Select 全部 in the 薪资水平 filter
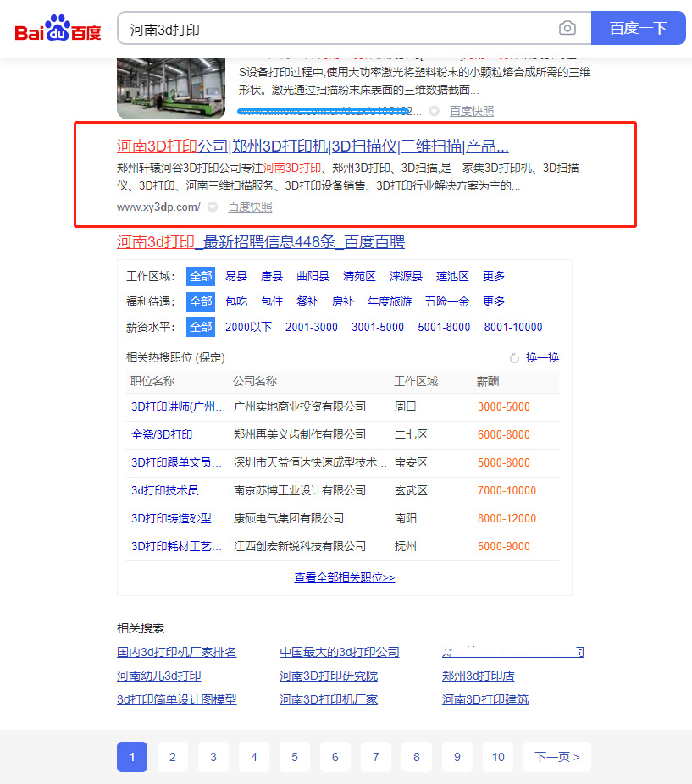 click(201, 327)
